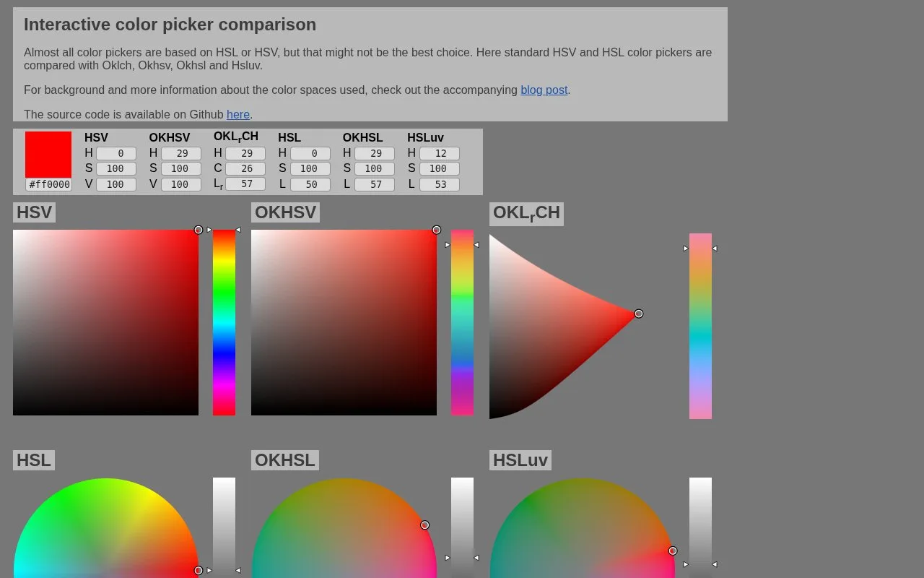The image size is (924, 578).
Task: Click the HSLuv lightness slider right arrow marker
Action: (715, 564)
